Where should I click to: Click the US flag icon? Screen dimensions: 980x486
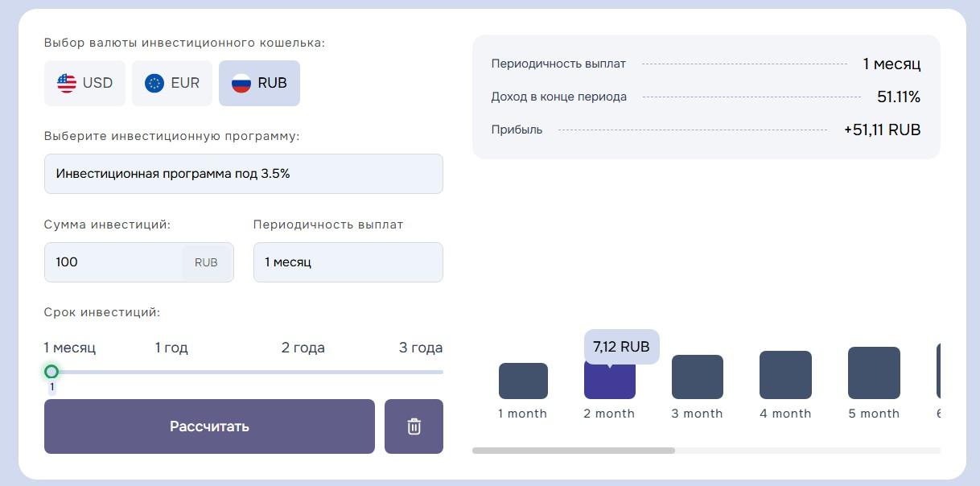(67, 83)
